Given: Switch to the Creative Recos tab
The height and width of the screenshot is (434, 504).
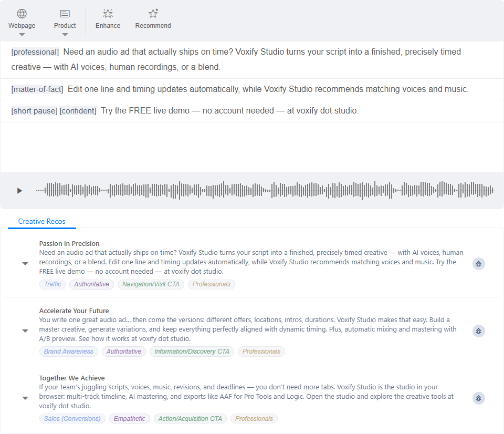Looking at the screenshot, I should tap(42, 221).
